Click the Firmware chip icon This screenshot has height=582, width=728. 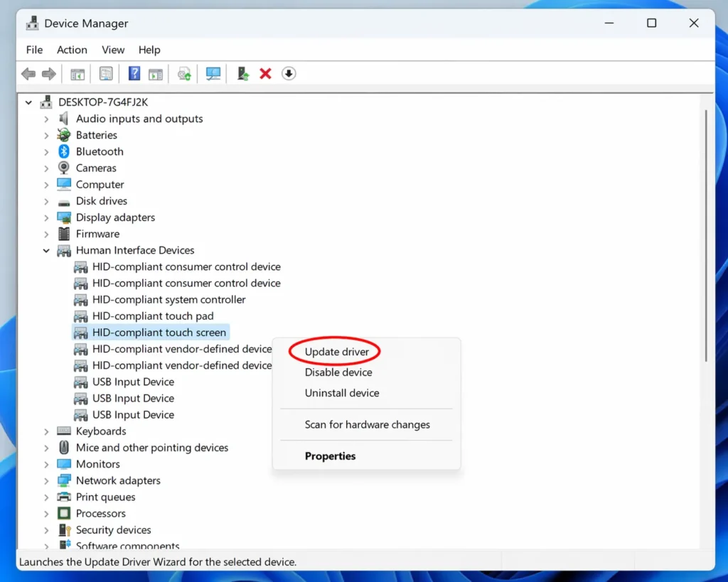[63, 234]
